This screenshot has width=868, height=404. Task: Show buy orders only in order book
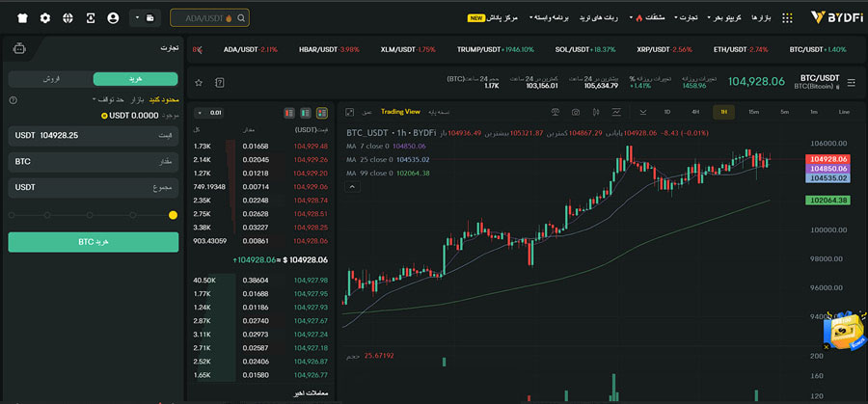306,113
